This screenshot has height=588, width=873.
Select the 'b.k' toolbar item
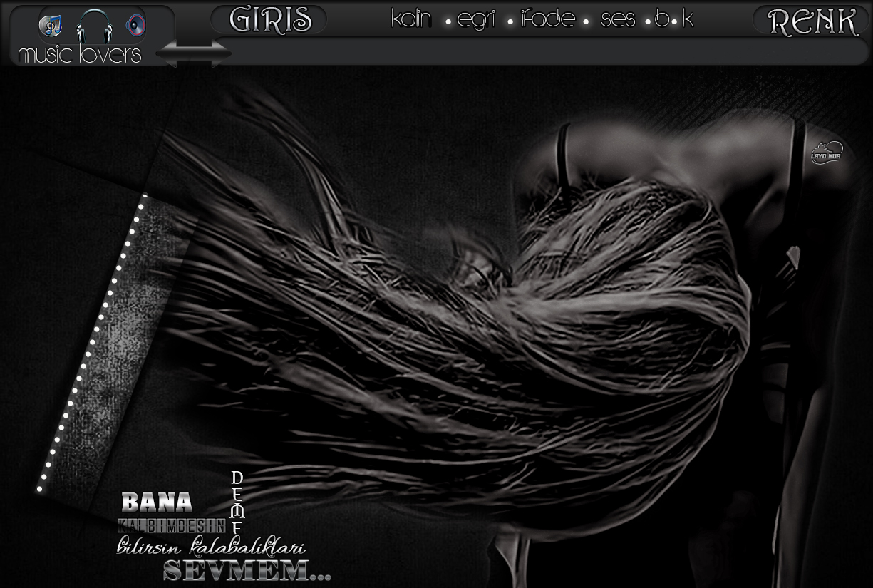(x=674, y=20)
